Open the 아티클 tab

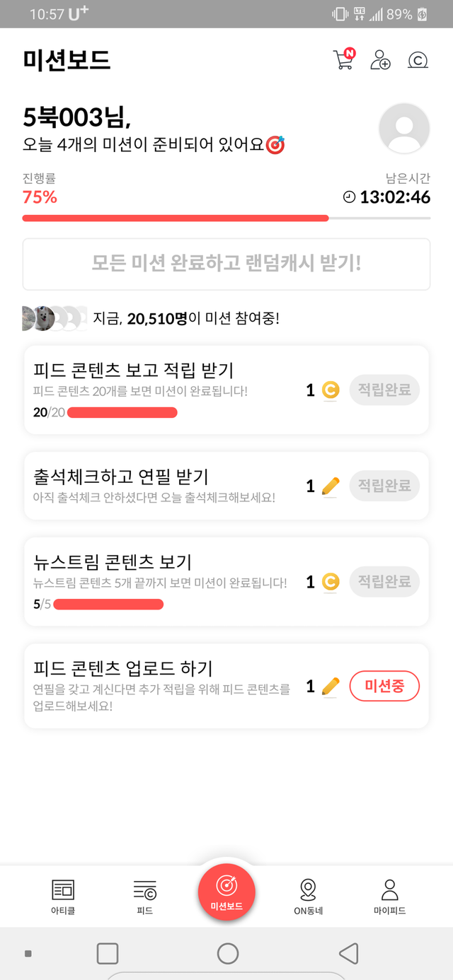(x=63, y=897)
